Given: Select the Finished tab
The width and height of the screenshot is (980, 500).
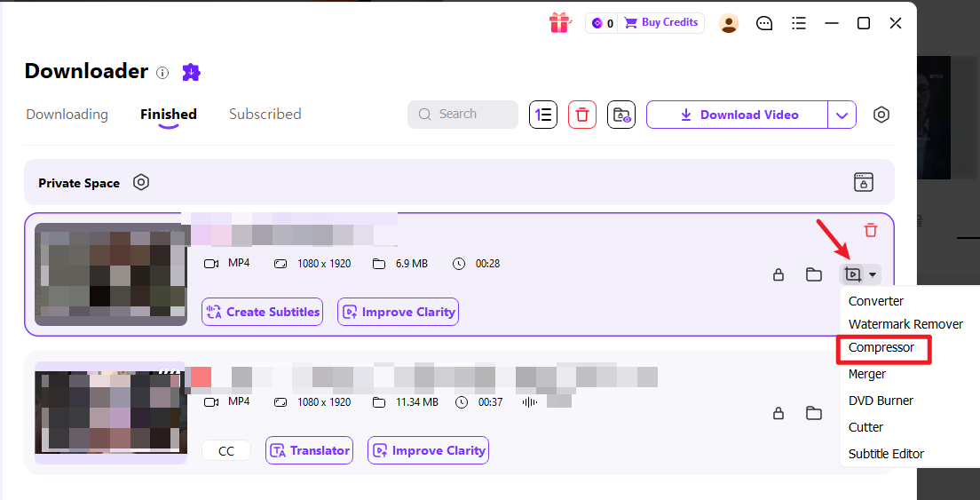Looking at the screenshot, I should point(168,115).
